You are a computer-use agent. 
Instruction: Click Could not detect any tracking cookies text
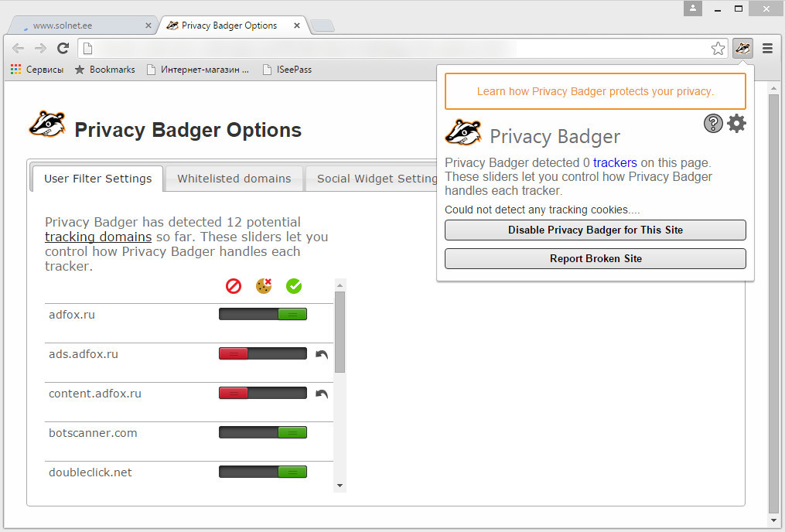point(542,210)
